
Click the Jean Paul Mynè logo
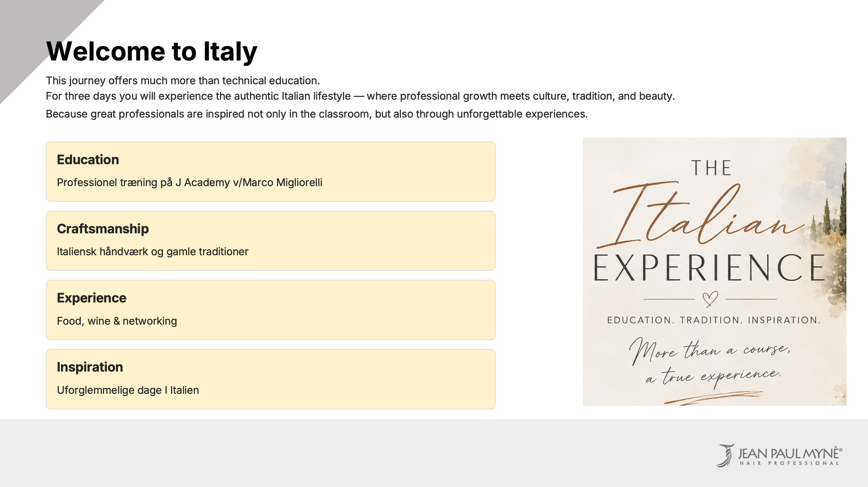click(779, 455)
